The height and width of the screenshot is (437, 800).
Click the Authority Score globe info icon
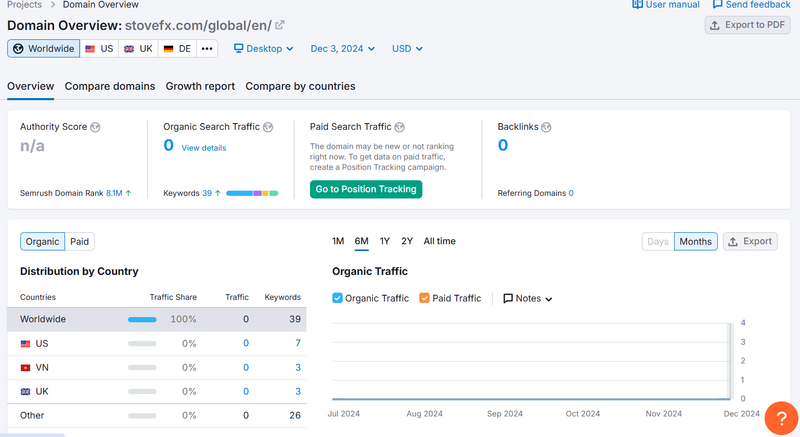[95, 127]
